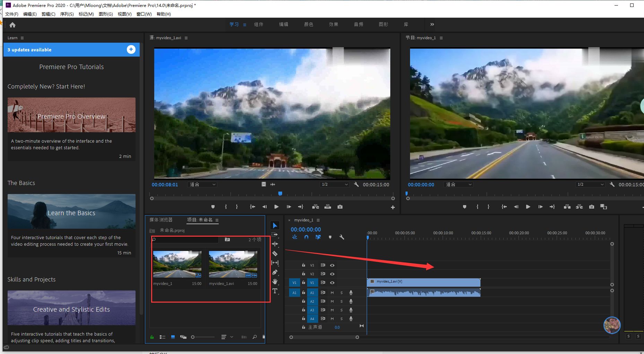Click the Home icon
Viewport: 644px width, 354px height.
[12, 25]
